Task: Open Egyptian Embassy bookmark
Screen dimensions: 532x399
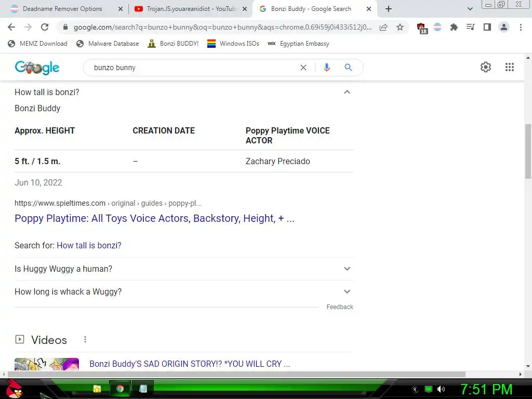Action: click(x=298, y=44)
